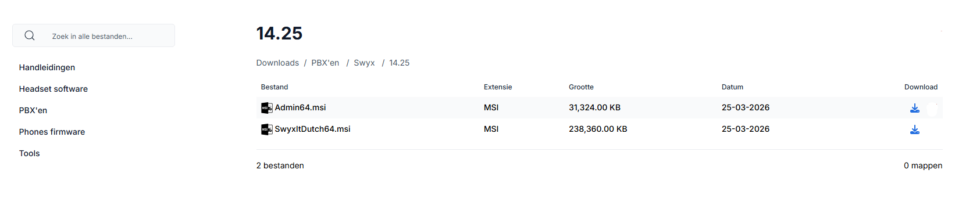Click the '0 mappen' count text
Image resolution: width=980 pixels, height=209 pixels.
(x=923, y=165)
